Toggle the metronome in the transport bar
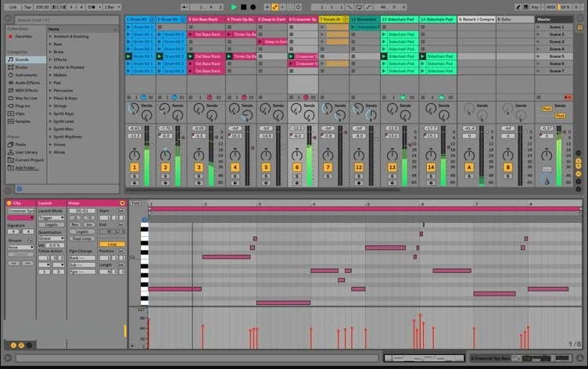Image resolution: width=588 pixels, height=369 pixels. click(92, 7)
